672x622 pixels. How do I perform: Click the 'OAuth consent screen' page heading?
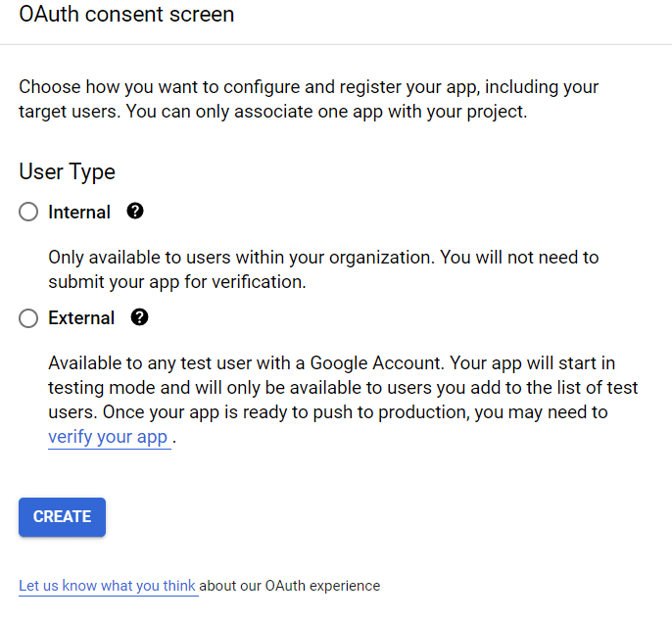(126, 16)
